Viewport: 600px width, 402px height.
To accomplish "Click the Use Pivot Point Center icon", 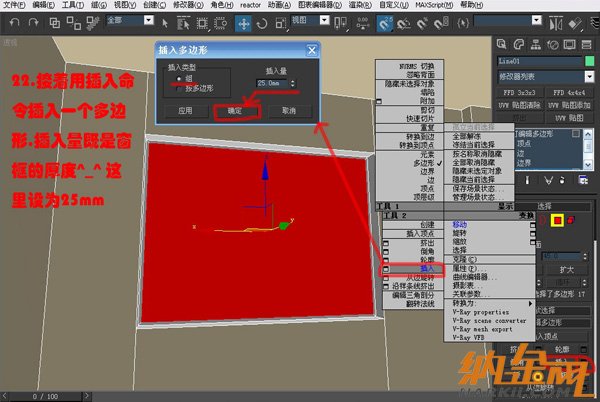I will click(x=340, y=23).
